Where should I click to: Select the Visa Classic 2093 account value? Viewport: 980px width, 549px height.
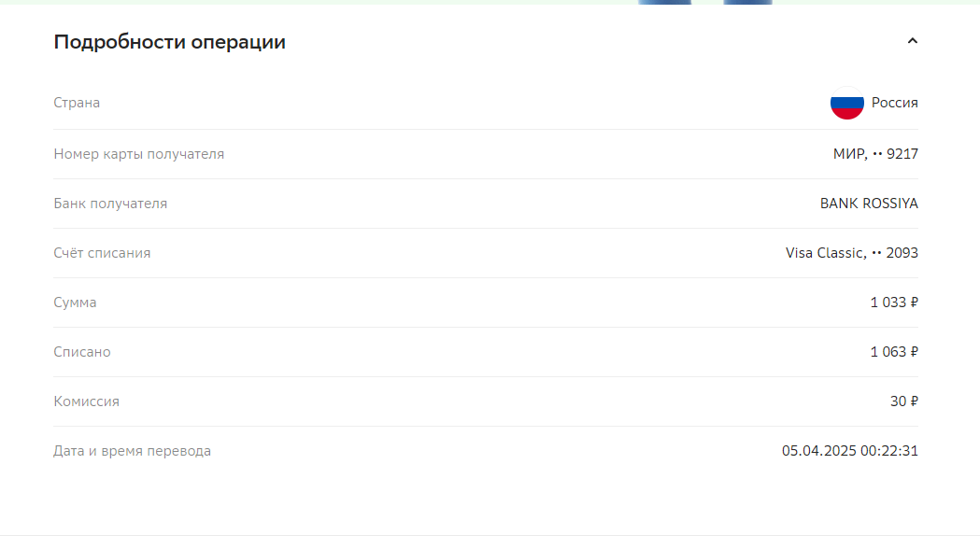pos(852,253)
